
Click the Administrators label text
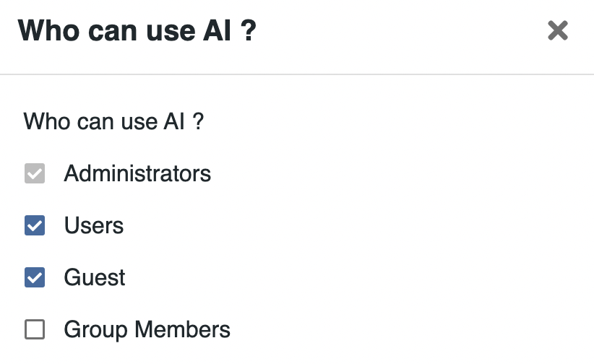tap(137, 174)
